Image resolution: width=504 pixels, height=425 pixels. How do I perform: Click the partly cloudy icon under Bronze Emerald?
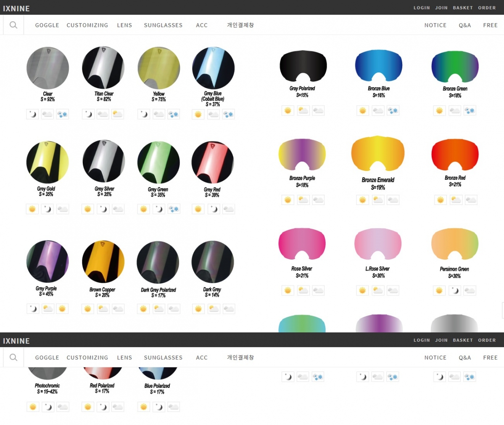[x=377, y=200]
